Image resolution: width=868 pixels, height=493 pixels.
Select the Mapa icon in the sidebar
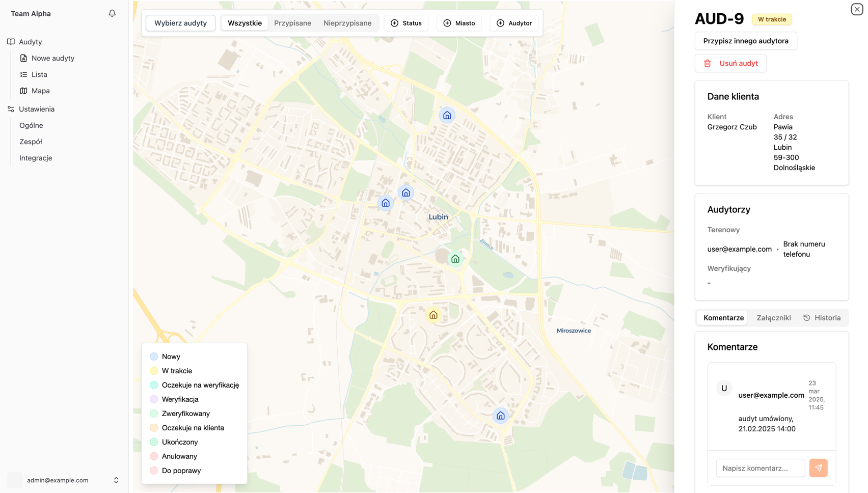23,91
